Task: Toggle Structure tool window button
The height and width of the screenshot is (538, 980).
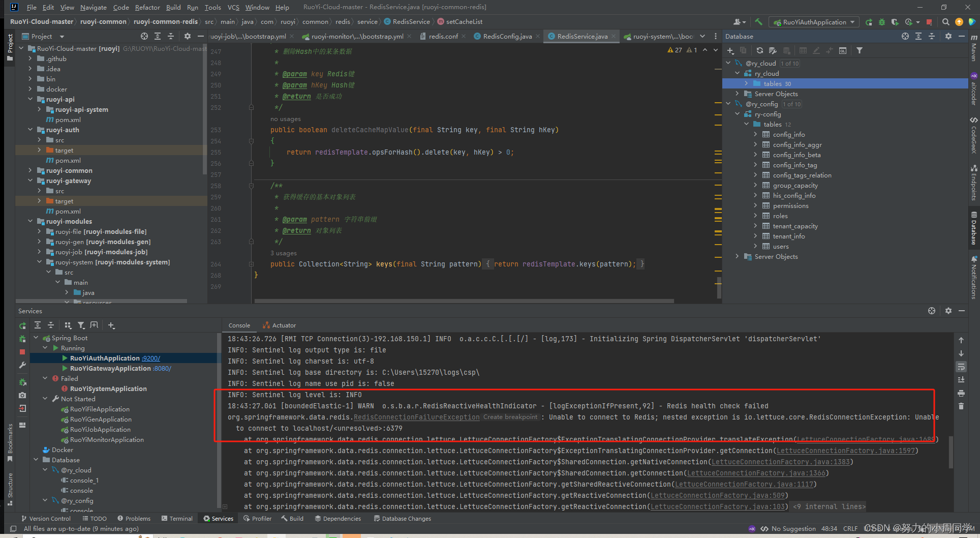Action: (x=10, y=489)
